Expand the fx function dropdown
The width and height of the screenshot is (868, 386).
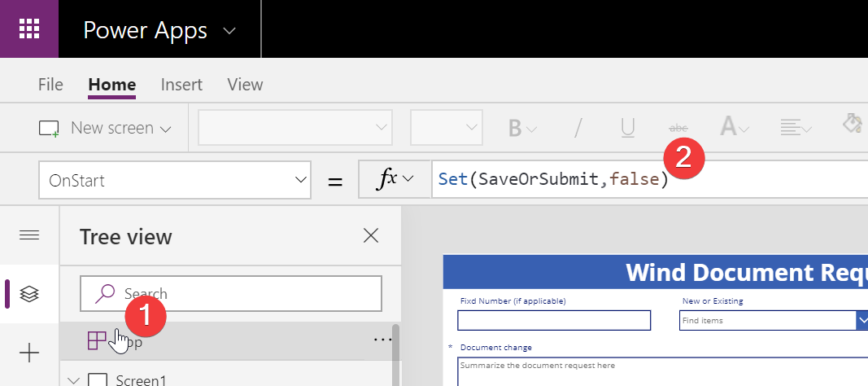click(x=395, y=180)
